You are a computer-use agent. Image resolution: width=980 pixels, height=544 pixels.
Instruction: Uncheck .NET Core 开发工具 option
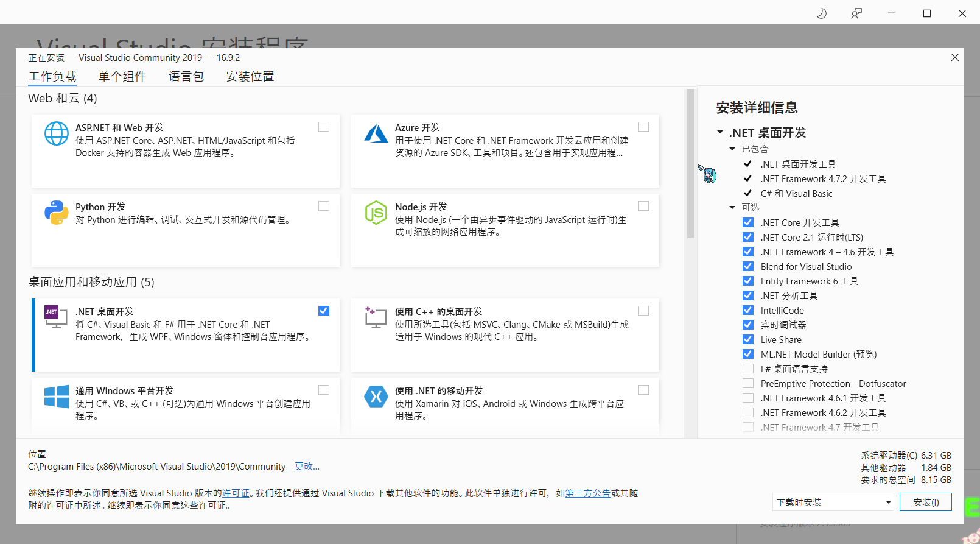748,222
